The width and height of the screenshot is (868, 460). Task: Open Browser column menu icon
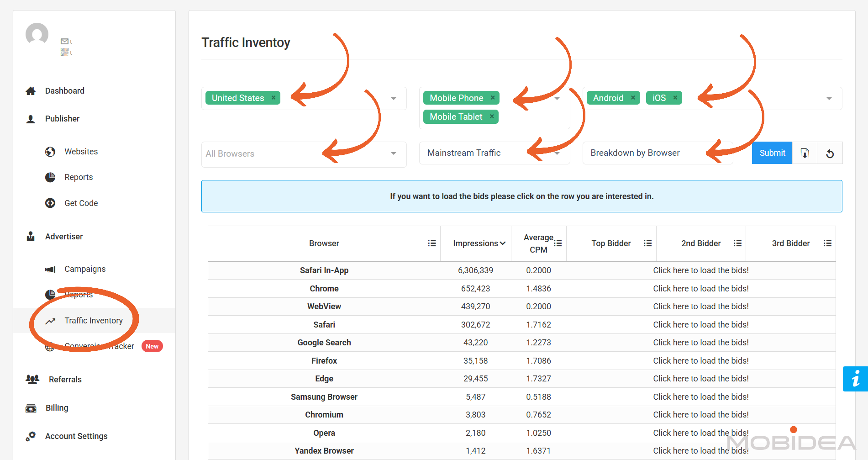click(x=431, y=243)
